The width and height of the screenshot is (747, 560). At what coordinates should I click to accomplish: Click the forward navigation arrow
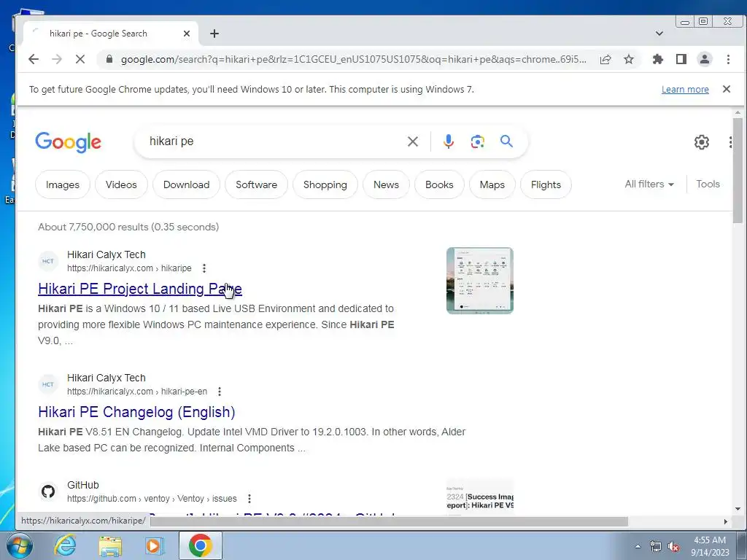(x=57, y=59)
